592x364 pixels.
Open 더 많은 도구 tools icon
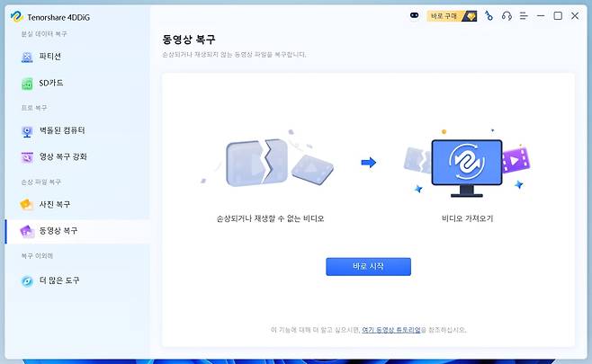(27, 281)
